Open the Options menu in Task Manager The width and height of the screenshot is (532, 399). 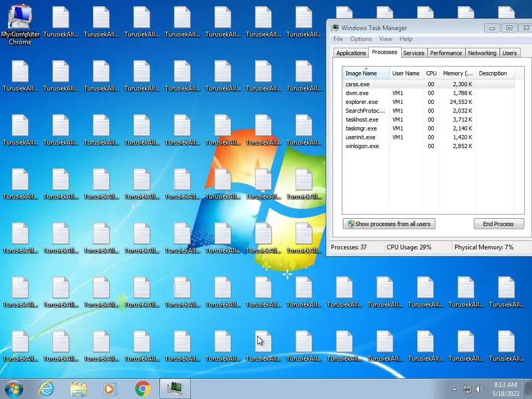pyautogui.click(x=361, y=39)
